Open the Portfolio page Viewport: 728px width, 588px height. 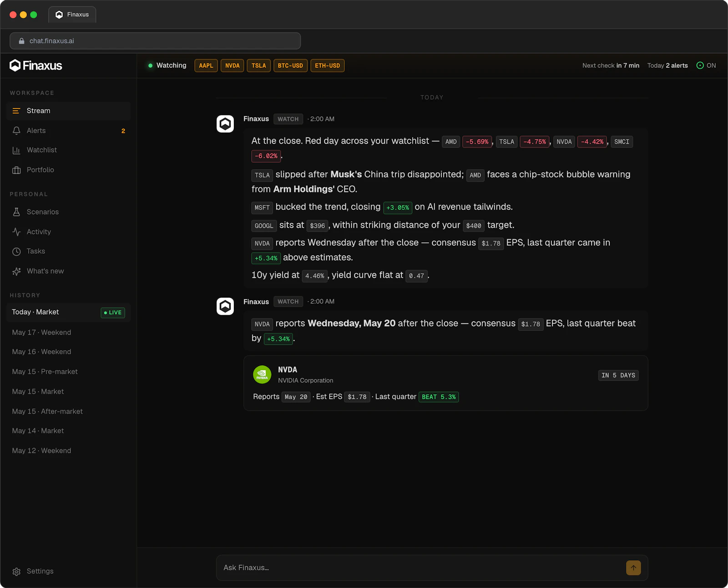pyautogui.click(x=69, y=170)
